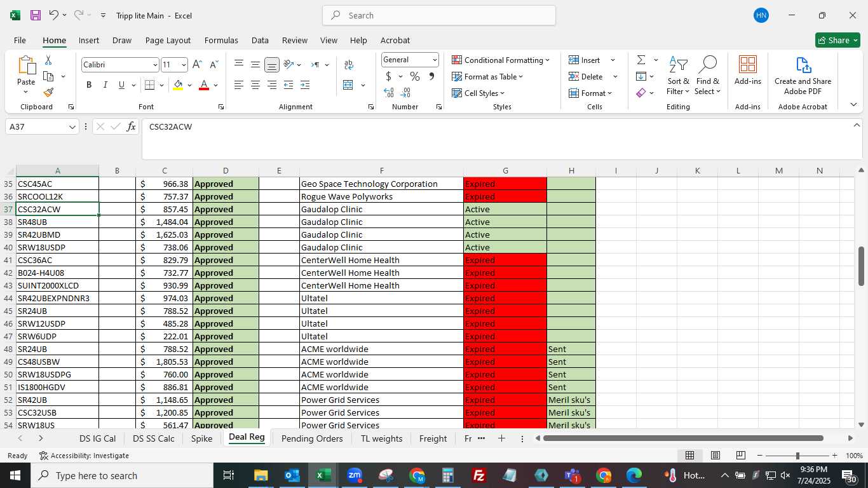This screenshot has height=488, width=868.
Task: Apply Accounting dollar number format
Action: [x=388, y=76]
